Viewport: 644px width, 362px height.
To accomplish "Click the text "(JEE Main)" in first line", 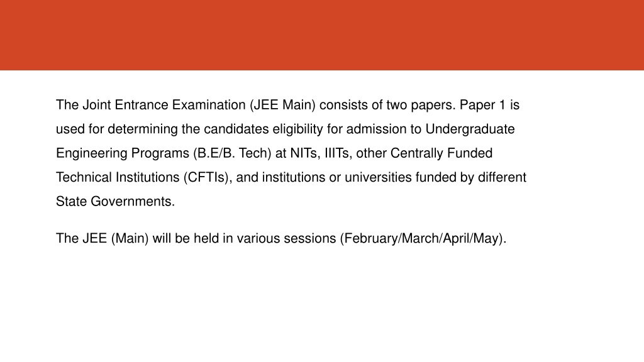I will click(x=282, y=105).
